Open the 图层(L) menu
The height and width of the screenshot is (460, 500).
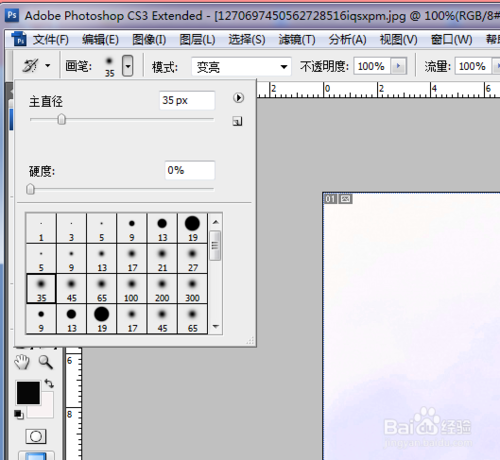[197, 40]
